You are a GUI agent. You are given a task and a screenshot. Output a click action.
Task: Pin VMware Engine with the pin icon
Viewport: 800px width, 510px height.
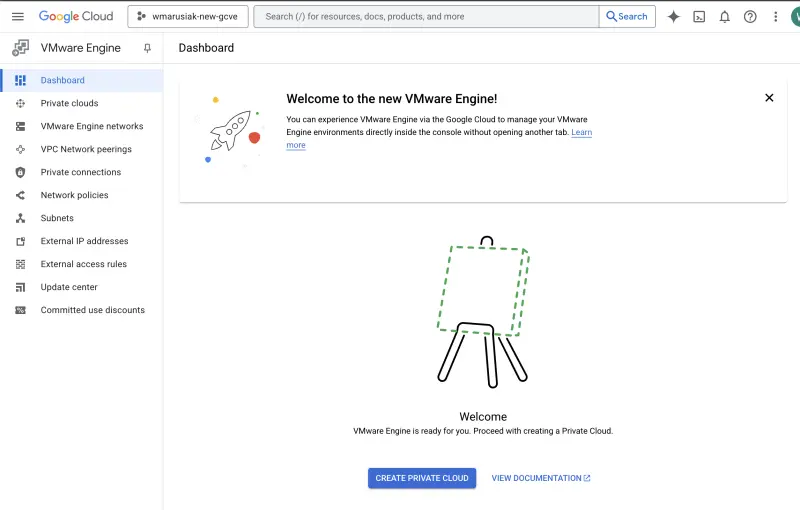(x=147, y=48)
